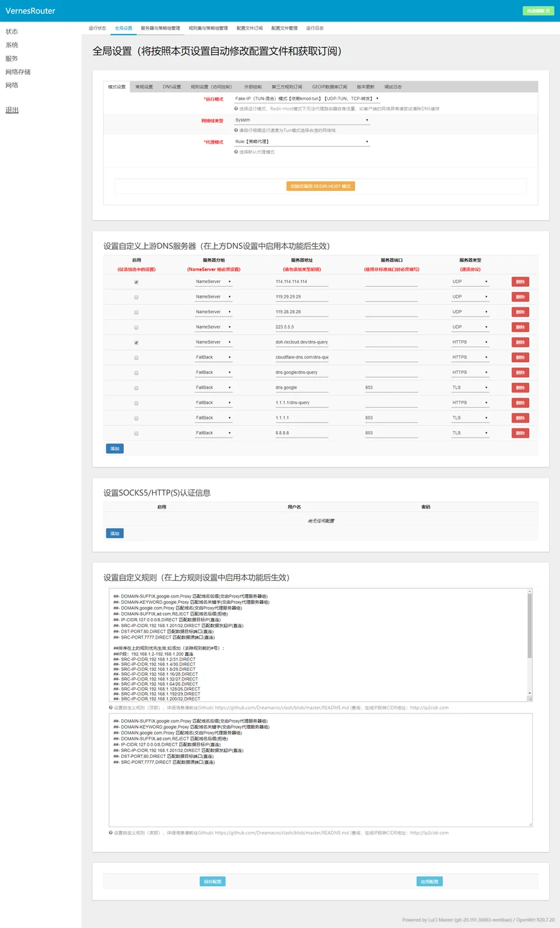This screenshot has height=928, width=560.
Task: Enable the 119.28.28.28 DNS server checkbox
Action: tap(136, 313)
